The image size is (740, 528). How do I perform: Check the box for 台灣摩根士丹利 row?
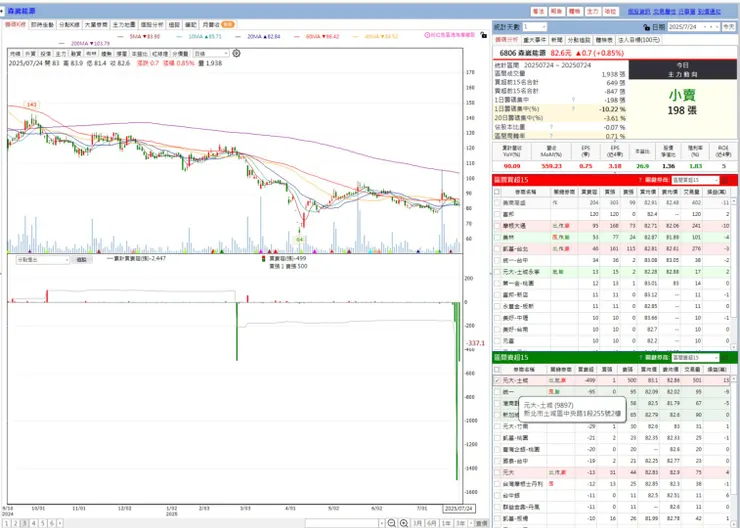tap(497, 484)
